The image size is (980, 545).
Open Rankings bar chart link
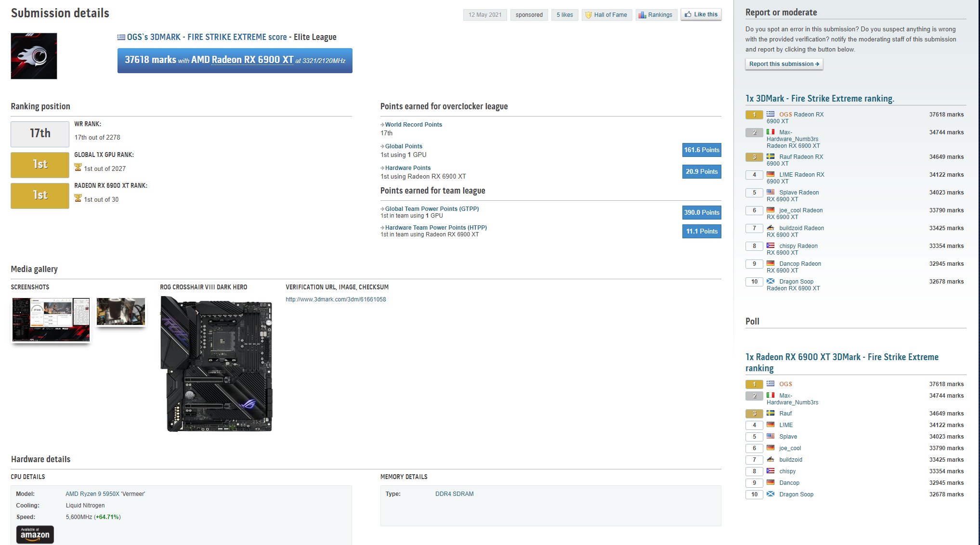pos(655,15)
